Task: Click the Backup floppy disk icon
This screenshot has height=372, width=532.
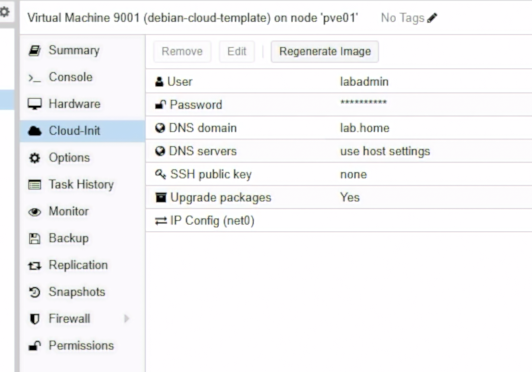Action: 35,239
